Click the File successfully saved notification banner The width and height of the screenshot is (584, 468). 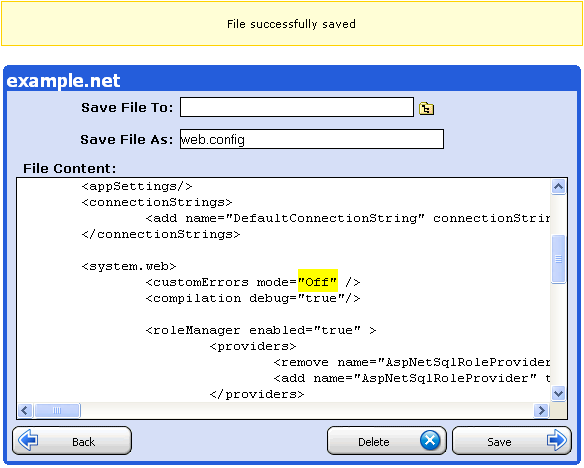pos(292,24)
